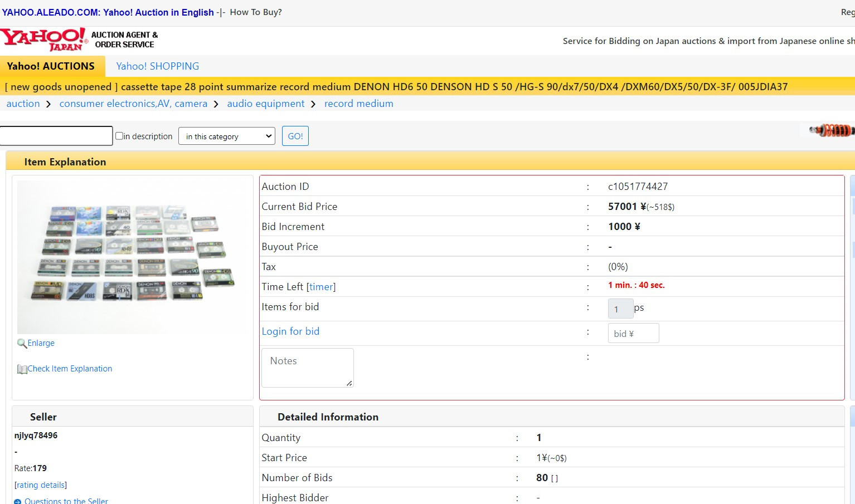The height and width of the screenshot is (504, 855).
Task: Open the 'rating details' link
Action: 41,485
